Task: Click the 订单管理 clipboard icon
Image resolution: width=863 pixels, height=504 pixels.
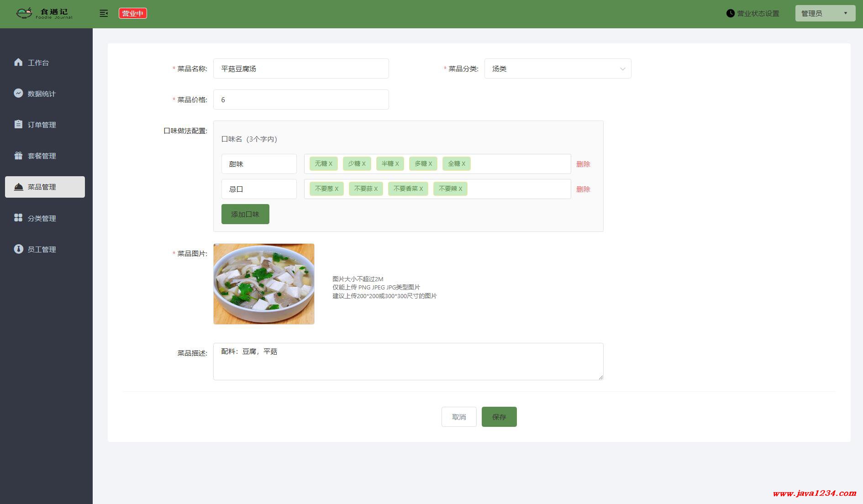Action: 18,124
